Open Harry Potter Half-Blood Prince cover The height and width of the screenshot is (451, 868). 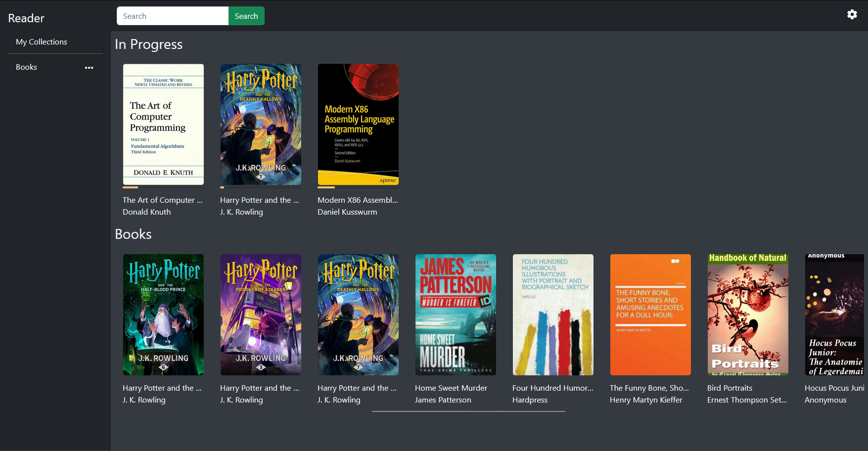(163, 315)
